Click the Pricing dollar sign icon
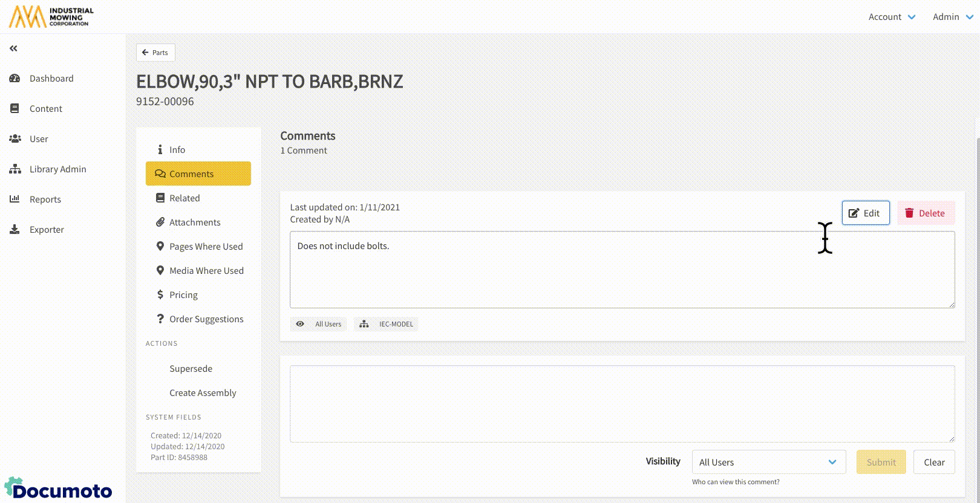The image size is (980, 503). pyautogui.click(x=160, y=294)
